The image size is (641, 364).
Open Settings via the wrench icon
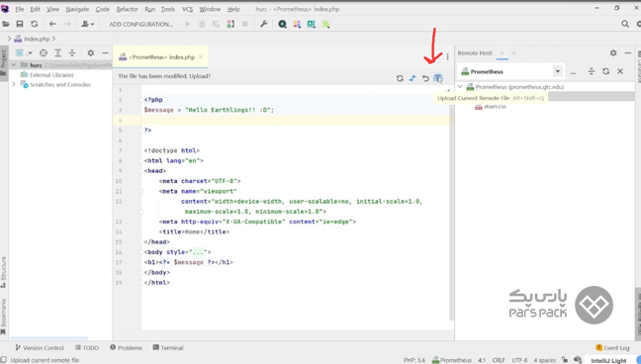coord(264,24)
